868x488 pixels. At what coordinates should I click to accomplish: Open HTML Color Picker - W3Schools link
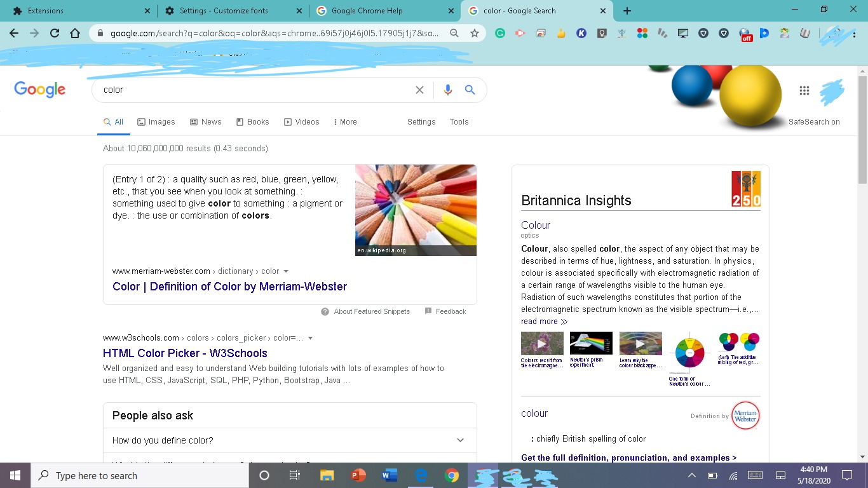click(x=185, y=353)
